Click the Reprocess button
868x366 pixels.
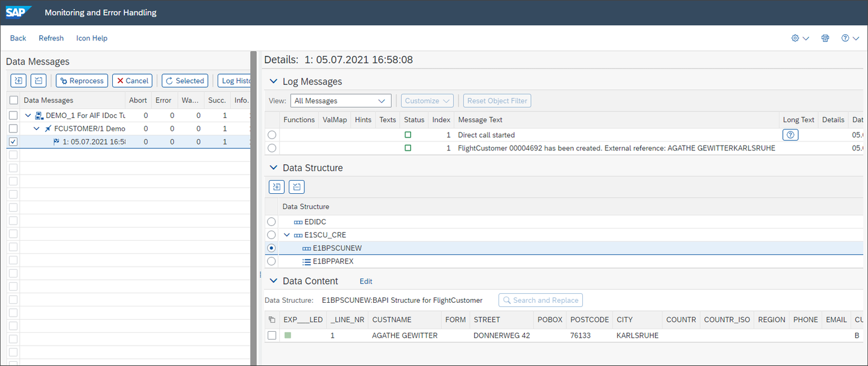pyautogui.click(x=82, y=81)
